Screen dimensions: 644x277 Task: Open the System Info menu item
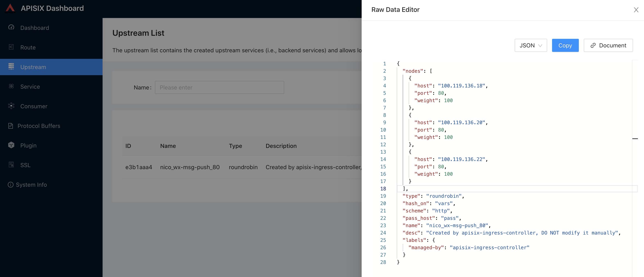[x=51, y=185]
